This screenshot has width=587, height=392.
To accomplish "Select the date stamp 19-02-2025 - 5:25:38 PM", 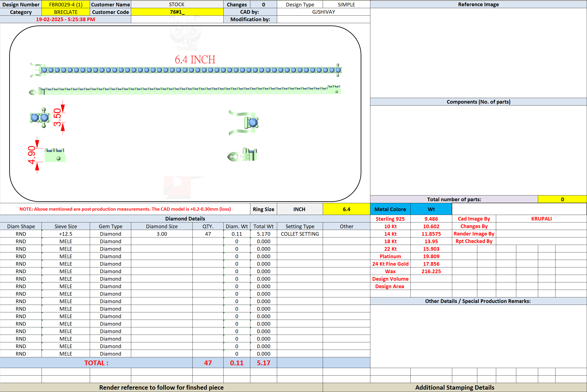I will 66,19.
